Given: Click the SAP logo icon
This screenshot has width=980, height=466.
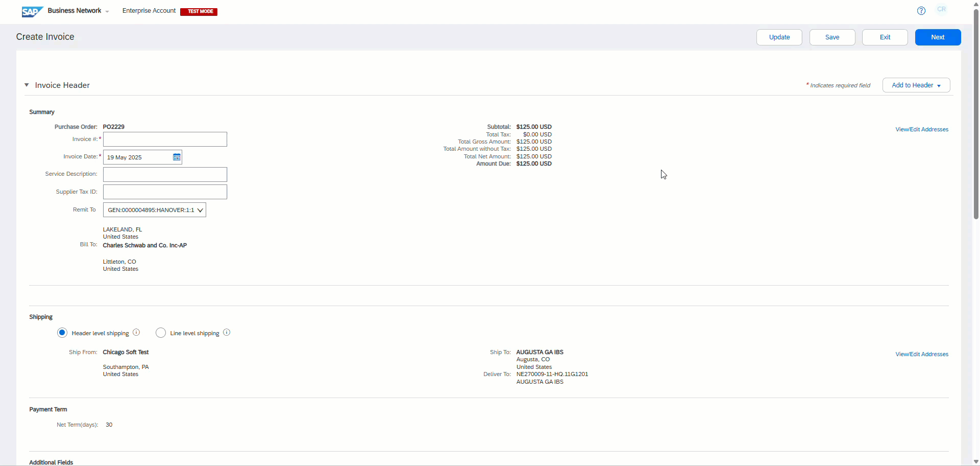Looking at the screenshot, I should (x=32, y=12).
